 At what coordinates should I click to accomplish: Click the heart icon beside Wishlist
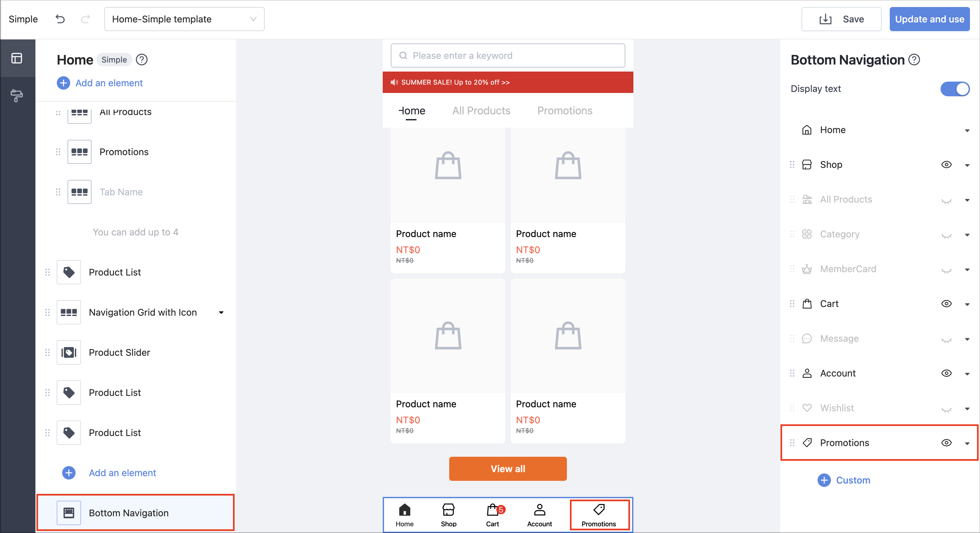click(807, 408)
